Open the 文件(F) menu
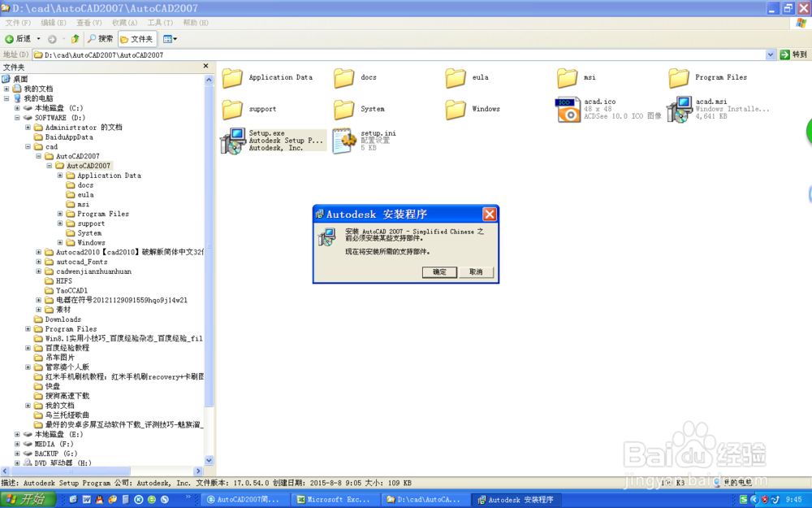 click(x=18, y=23)
